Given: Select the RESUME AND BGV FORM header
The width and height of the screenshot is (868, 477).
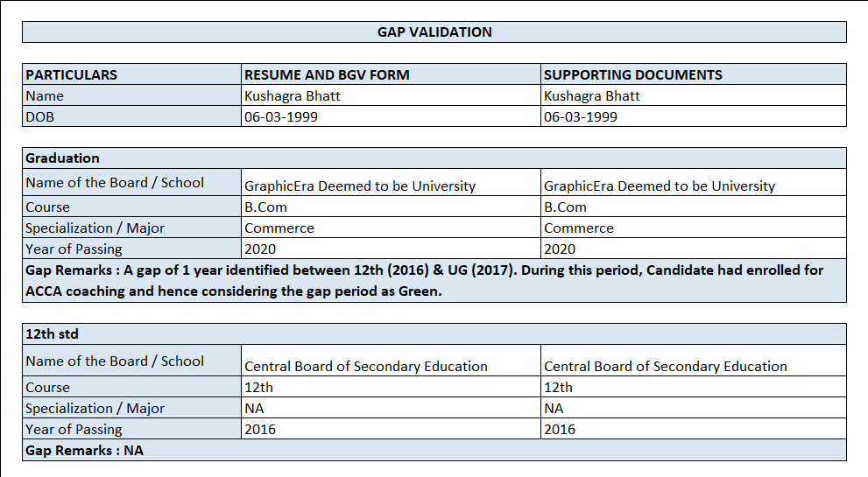Looking at the screenshot, I should 391,74.
